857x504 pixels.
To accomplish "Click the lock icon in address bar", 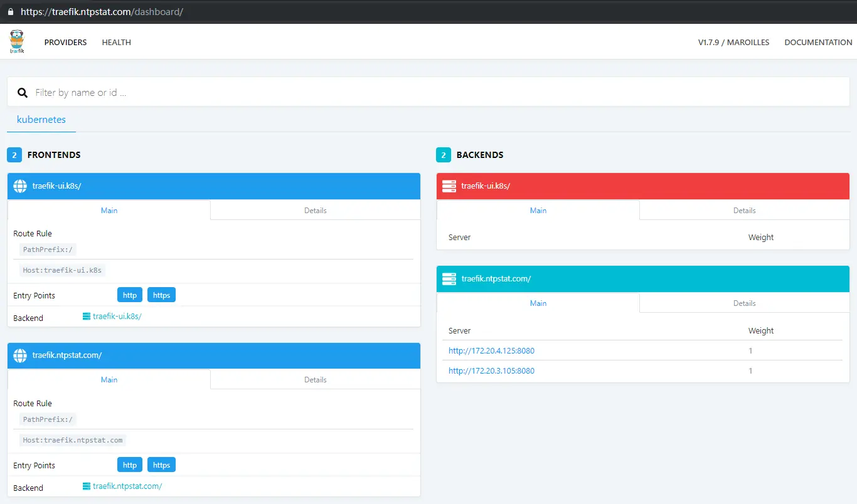I will tap(10, 11).
